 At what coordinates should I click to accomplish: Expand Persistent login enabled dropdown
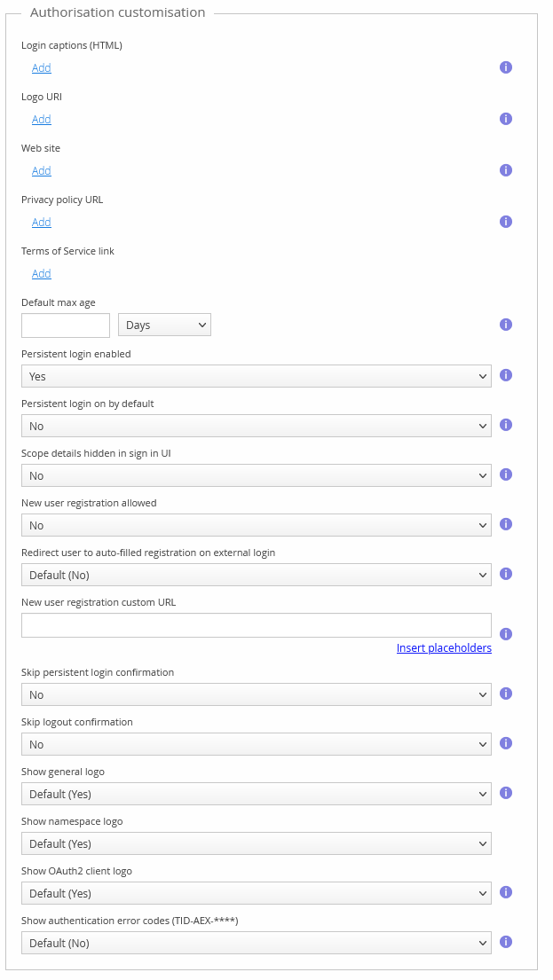(x=256, y=376)
